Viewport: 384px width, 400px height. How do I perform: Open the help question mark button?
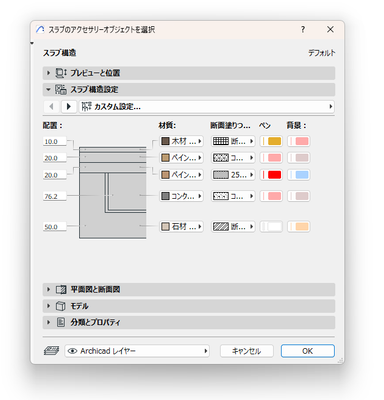tap(303, 29)
